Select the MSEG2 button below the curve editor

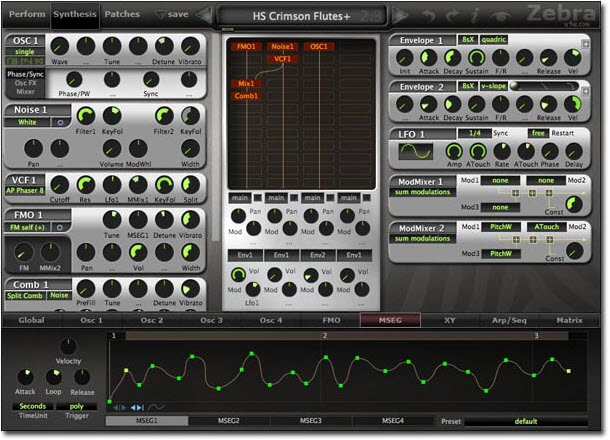(228, 421)
